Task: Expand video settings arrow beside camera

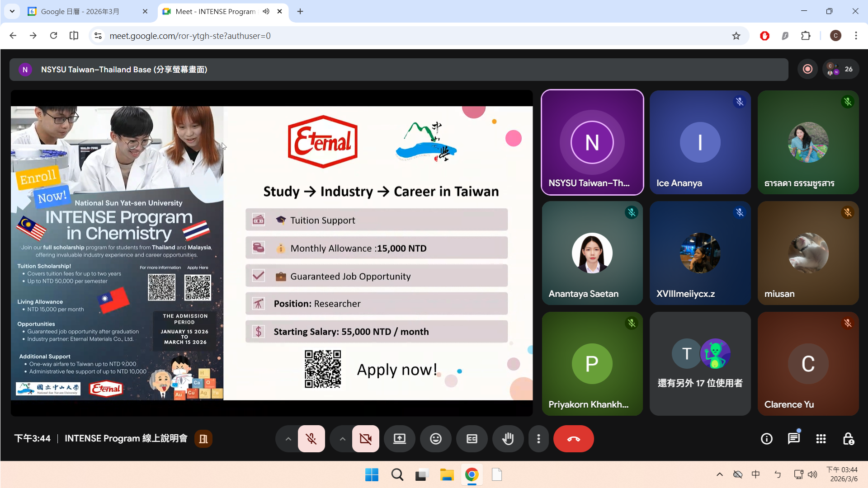Action: pyautogui.click(x=342, y=439)
